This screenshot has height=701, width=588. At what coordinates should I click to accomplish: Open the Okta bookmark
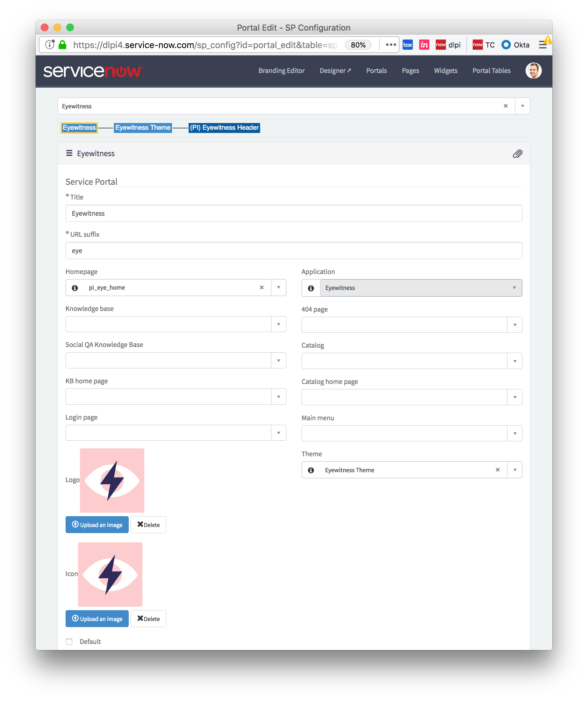tap(516, 45)
